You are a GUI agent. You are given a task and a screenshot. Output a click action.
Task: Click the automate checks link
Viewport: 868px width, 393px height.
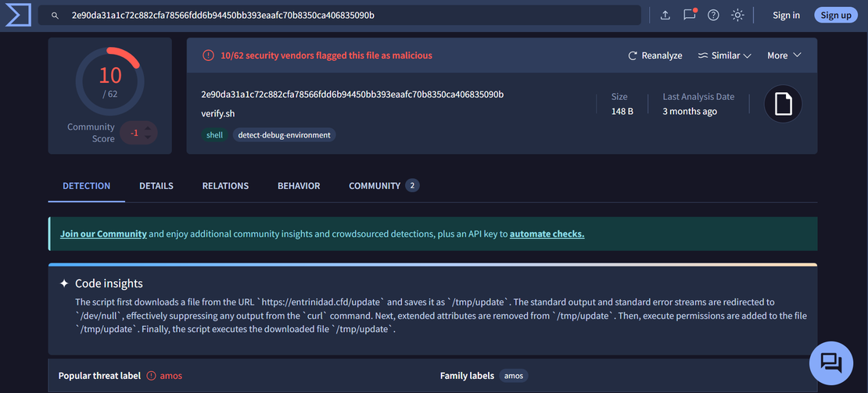click(547, 234)
